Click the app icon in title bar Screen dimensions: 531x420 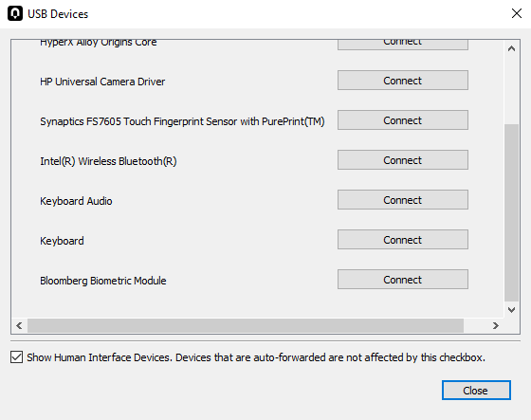pyautogui.click(x=15, y=14)
